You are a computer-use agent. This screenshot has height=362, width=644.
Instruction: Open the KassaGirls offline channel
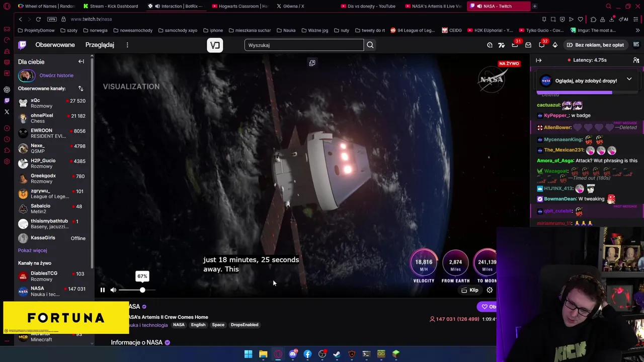tap(53, 238)
